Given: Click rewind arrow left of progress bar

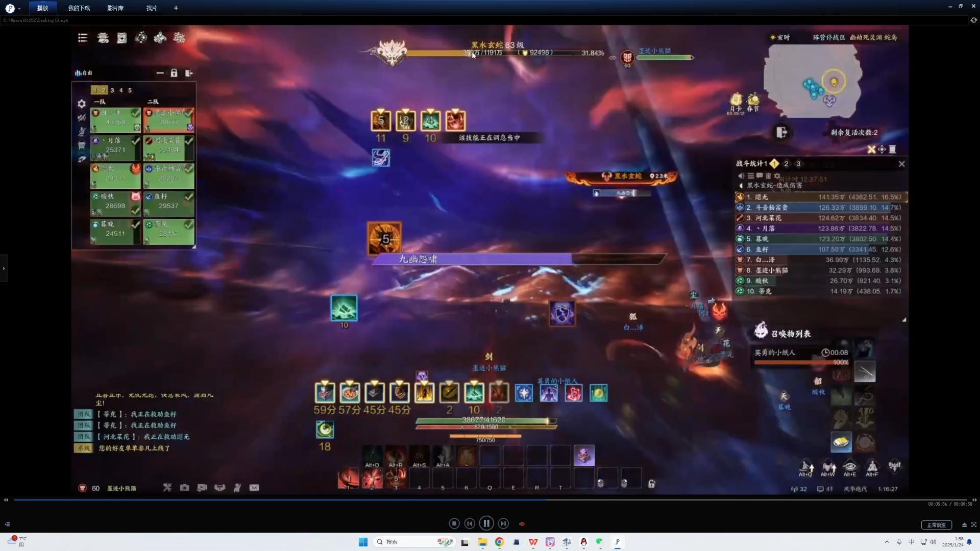Looking at the screenshot, I should tap(6, 500).
